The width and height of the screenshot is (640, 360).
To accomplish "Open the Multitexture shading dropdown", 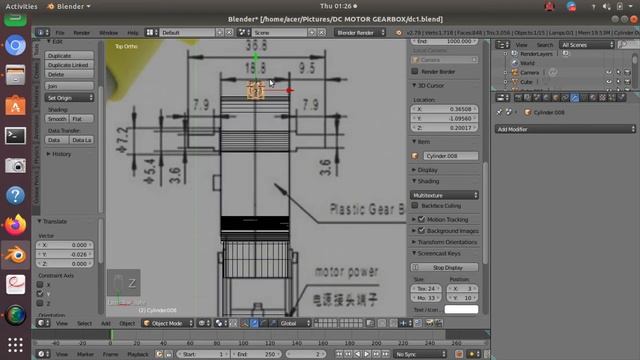I will pyautogui.click(x=444, y=195).
